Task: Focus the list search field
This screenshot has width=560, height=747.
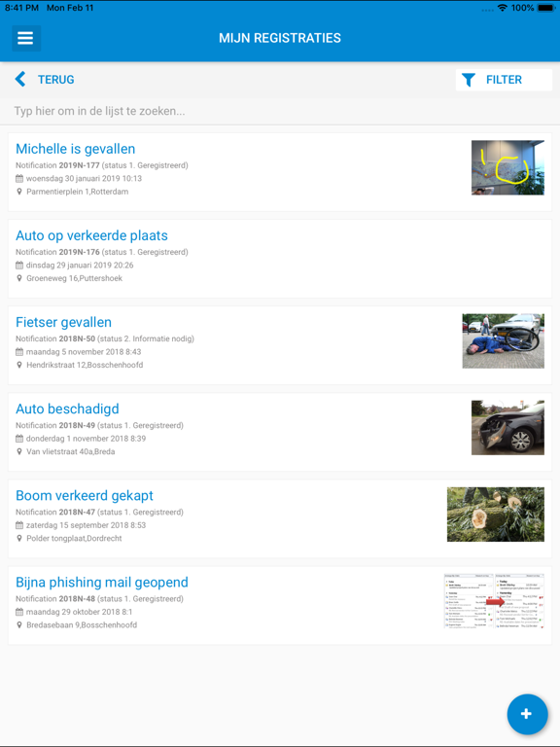Action: (x=280, y=111)
